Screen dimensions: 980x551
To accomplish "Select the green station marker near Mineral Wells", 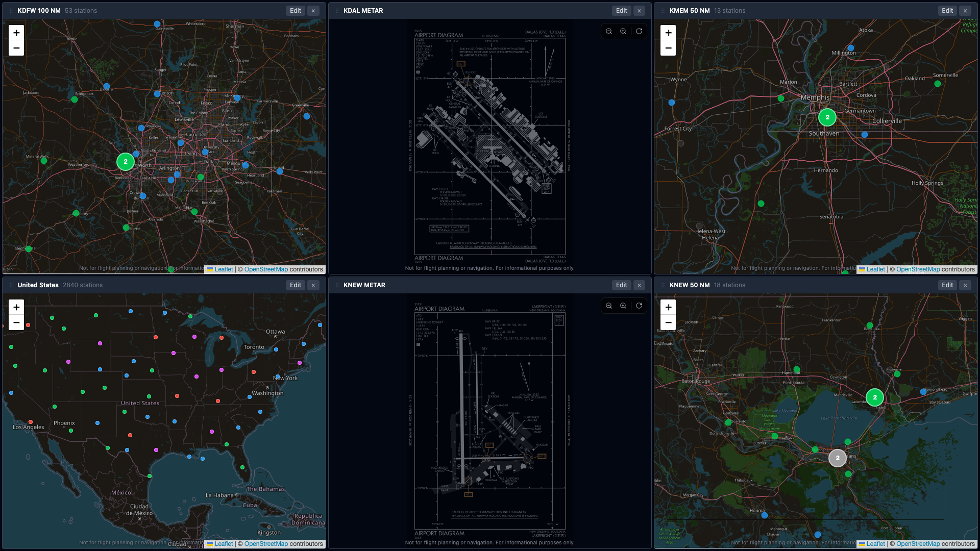I will tap(44, 161).
